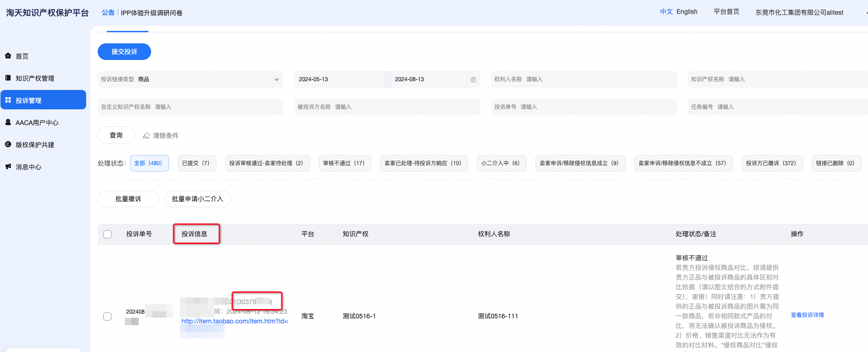
Task: Click the home icon in sidebar
Action: pos(8,56)
